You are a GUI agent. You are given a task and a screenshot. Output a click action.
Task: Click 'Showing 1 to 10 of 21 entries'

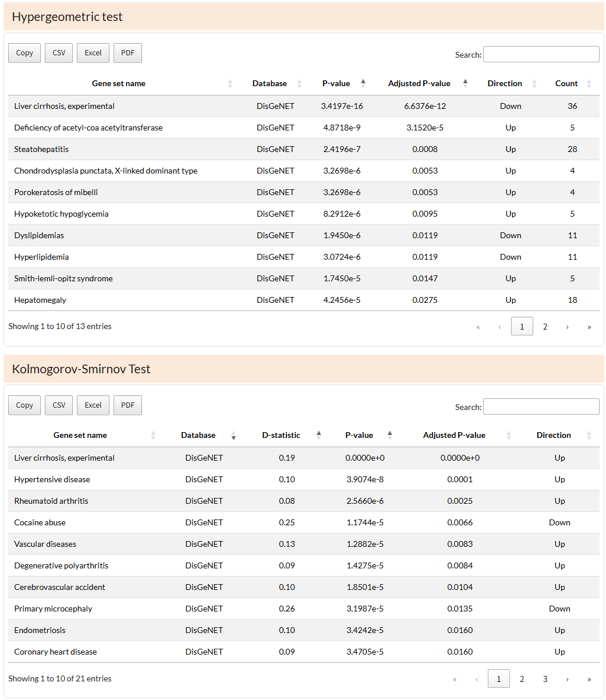[x=60, y=678]
